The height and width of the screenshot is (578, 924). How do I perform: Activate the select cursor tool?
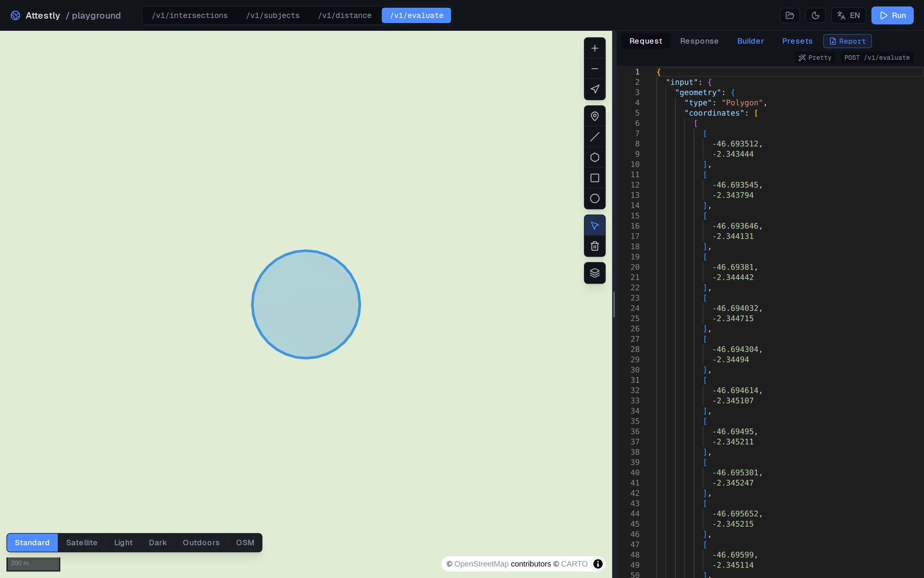point(595,225)
